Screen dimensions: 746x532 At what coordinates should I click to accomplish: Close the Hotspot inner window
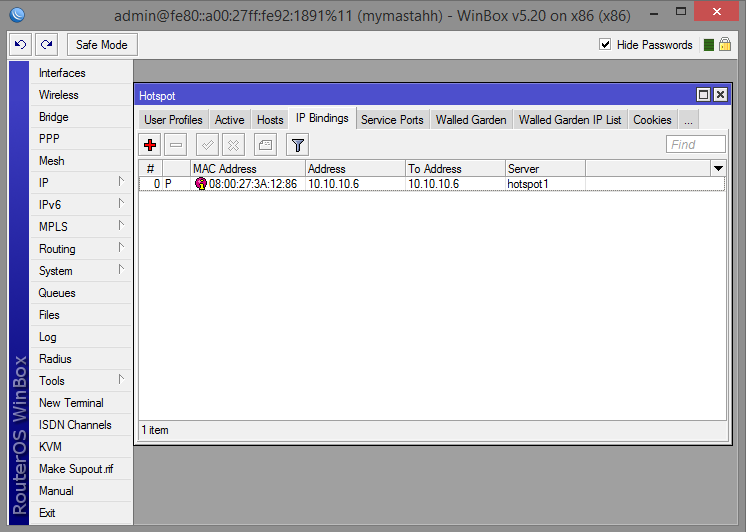720,95
